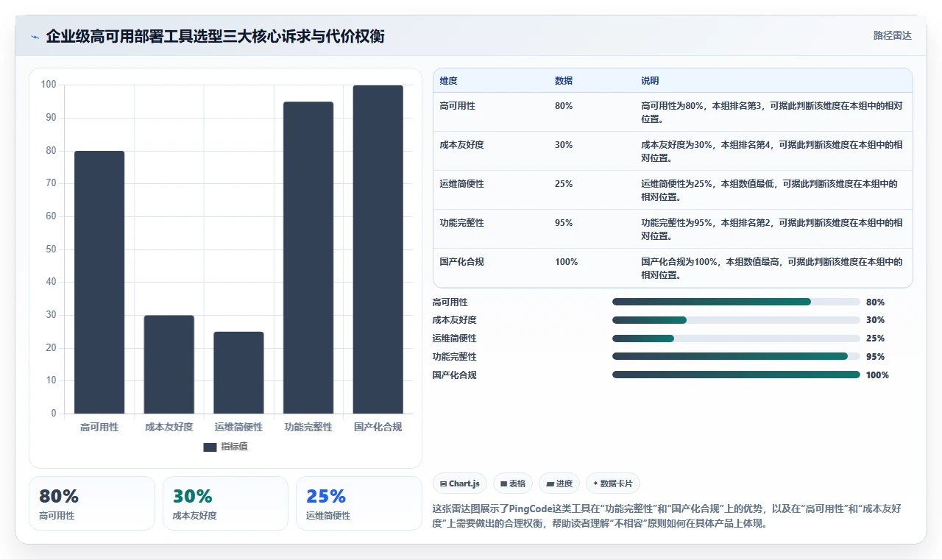
Task: Click the 高可用性 80% progress bar
Action: (736, 302)
